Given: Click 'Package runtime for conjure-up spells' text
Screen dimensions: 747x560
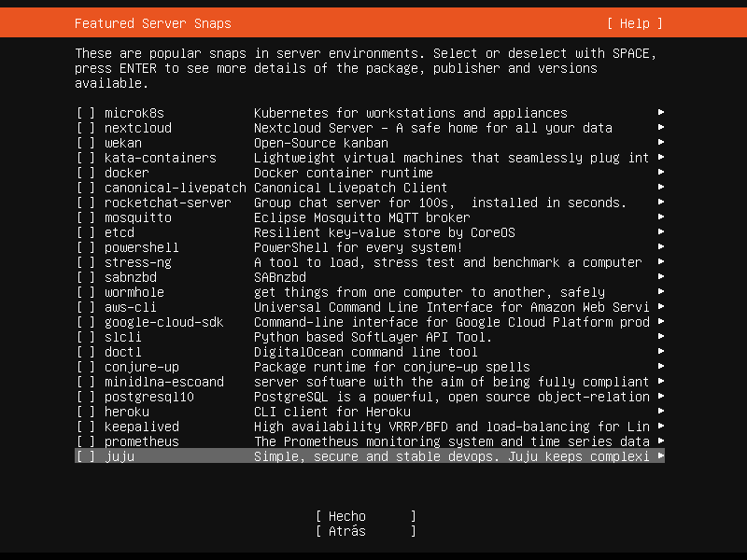Looking at the screenshot, I should (392, 367).
